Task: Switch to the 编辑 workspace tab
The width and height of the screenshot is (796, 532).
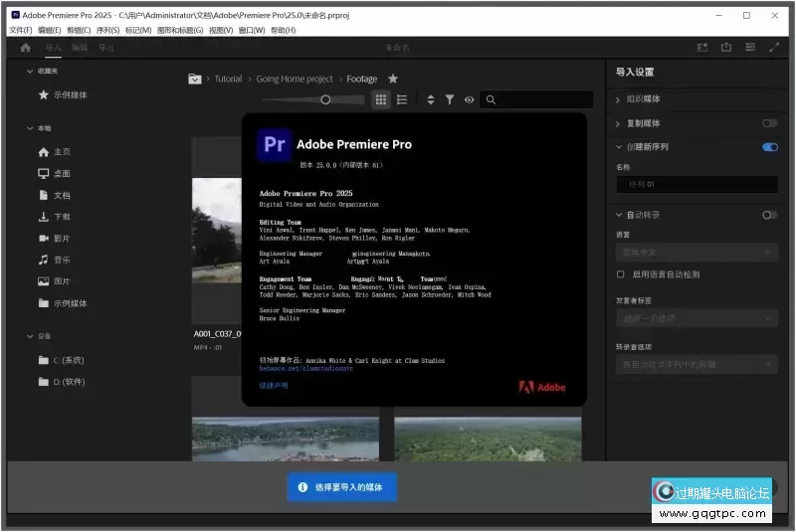Action: (x=80, y=48)
